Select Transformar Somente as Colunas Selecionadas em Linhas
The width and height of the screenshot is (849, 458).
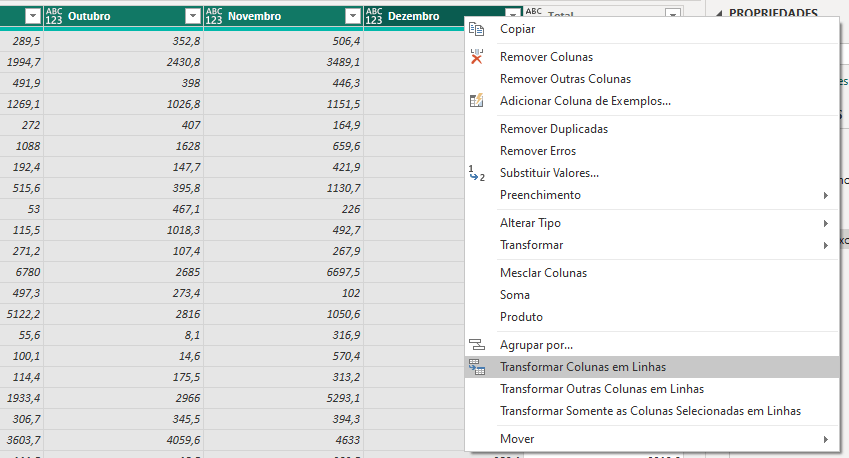[652, 411]
